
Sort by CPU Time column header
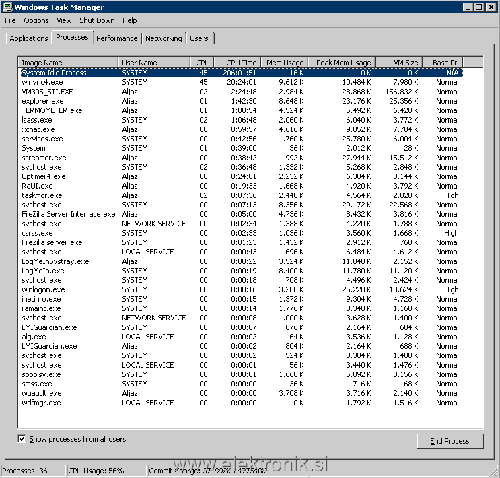tap(237, 62)
